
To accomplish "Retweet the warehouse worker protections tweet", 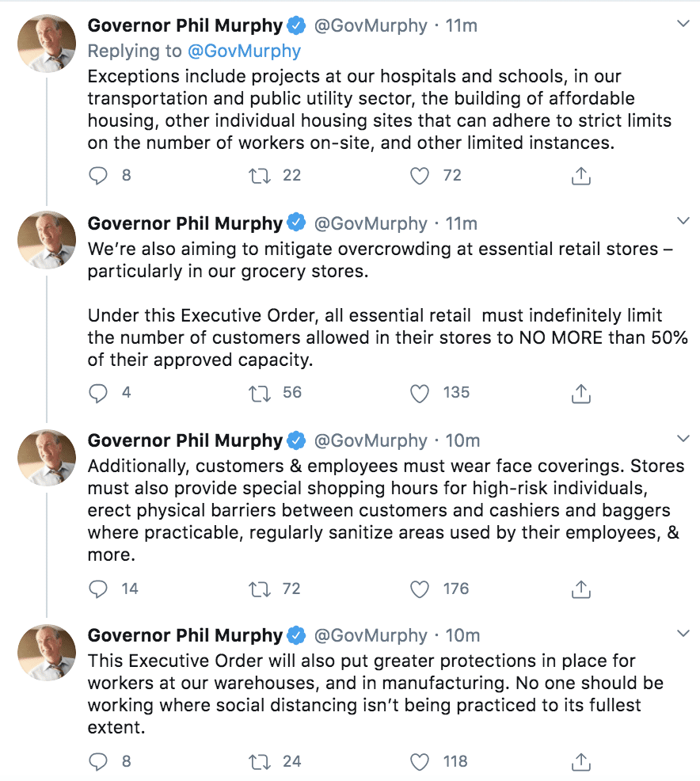I will coord(260,762).
